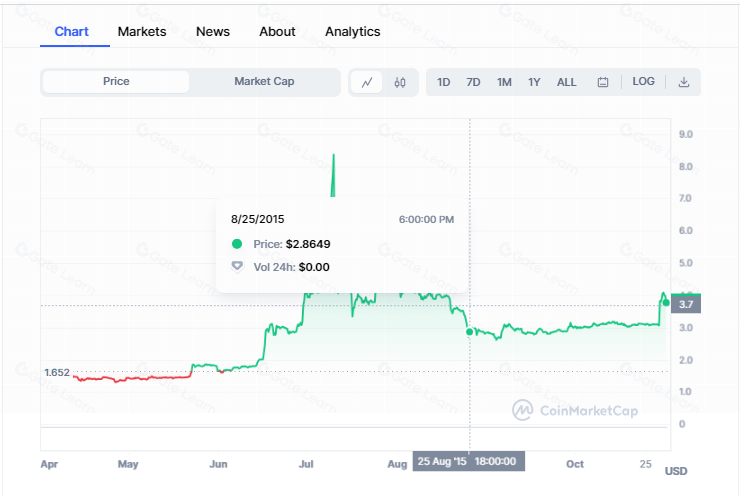Viewport: 740px width, 496px height.
Task: Set chart range to ALL
Action: click(x=566, y=83)
